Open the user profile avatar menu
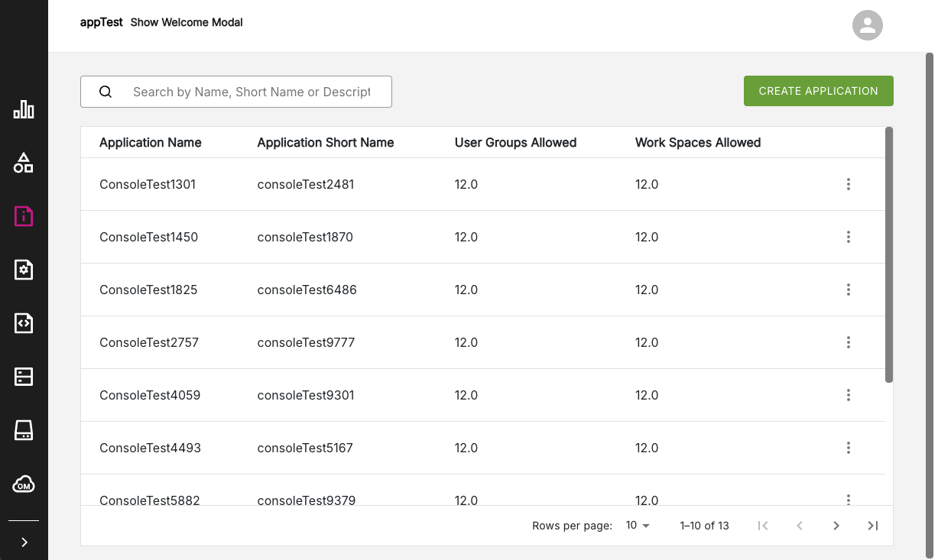Viewport: 938px width, 560px height. click(867, 25)
